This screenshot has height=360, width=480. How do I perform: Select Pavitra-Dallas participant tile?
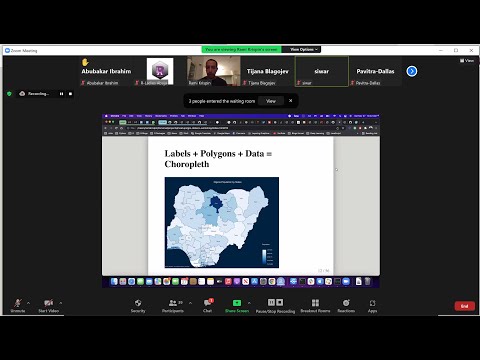pyautogui.click(x=375, y=71)
